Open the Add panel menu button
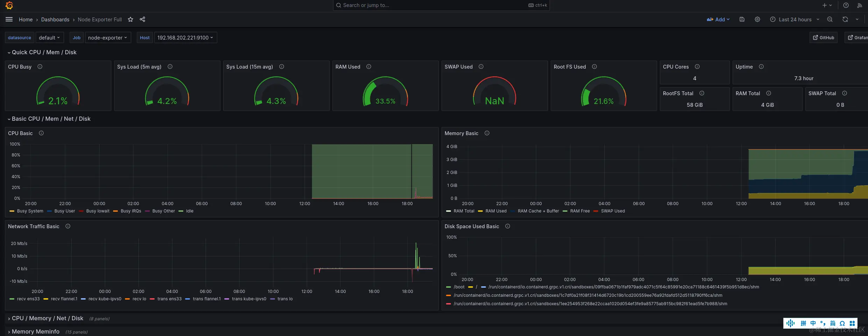The image size is (868, 336). pos(718,19)
